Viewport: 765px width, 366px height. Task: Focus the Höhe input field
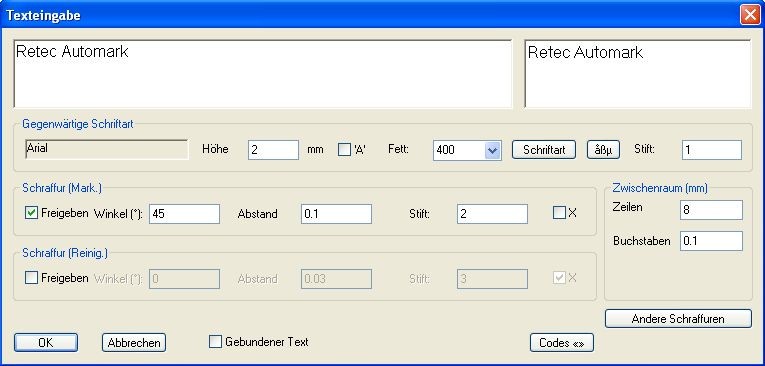(x=273, y=150)
